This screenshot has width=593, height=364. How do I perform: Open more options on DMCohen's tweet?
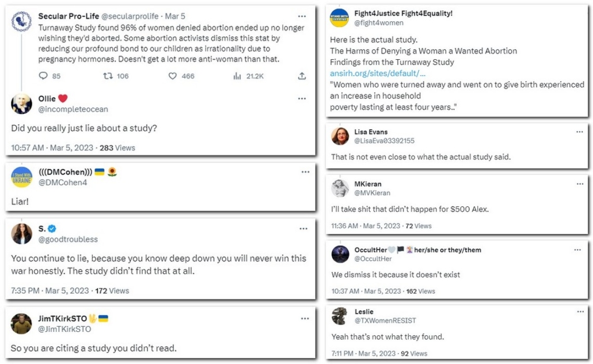coord(303,172)
